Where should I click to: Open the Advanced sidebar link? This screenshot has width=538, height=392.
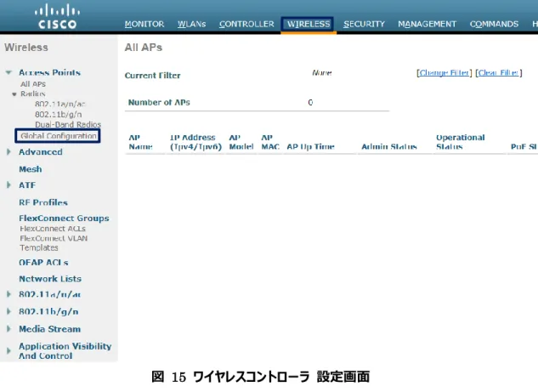[x=41, y=151]
